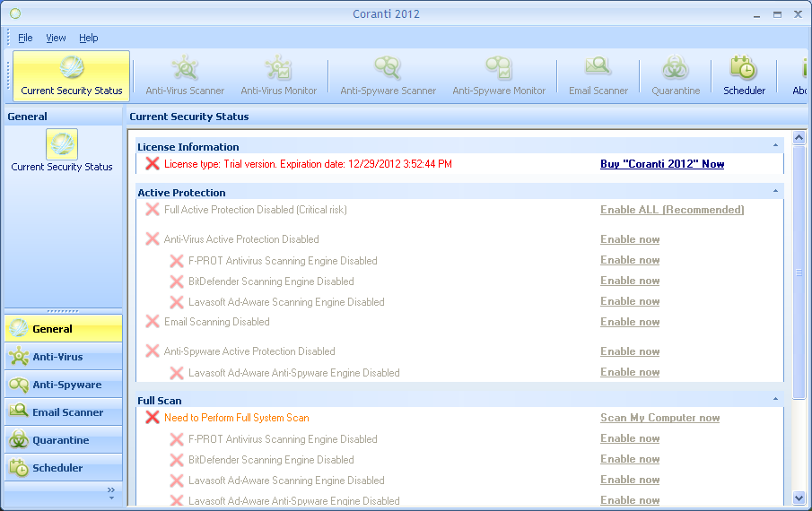Click the License type trial version text
The height and width of the screenshot is (511, 812).
click(308, 164)
